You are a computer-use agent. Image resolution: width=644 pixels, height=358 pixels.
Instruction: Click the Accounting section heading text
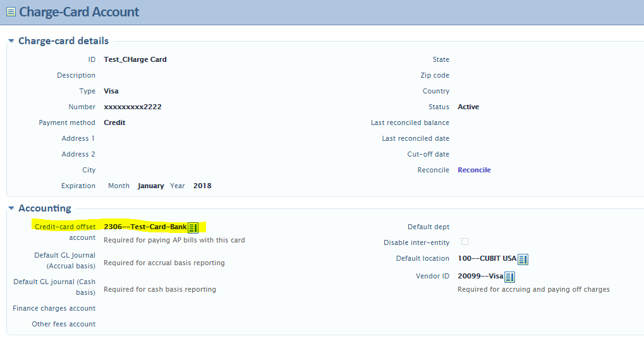coord(45,208)
